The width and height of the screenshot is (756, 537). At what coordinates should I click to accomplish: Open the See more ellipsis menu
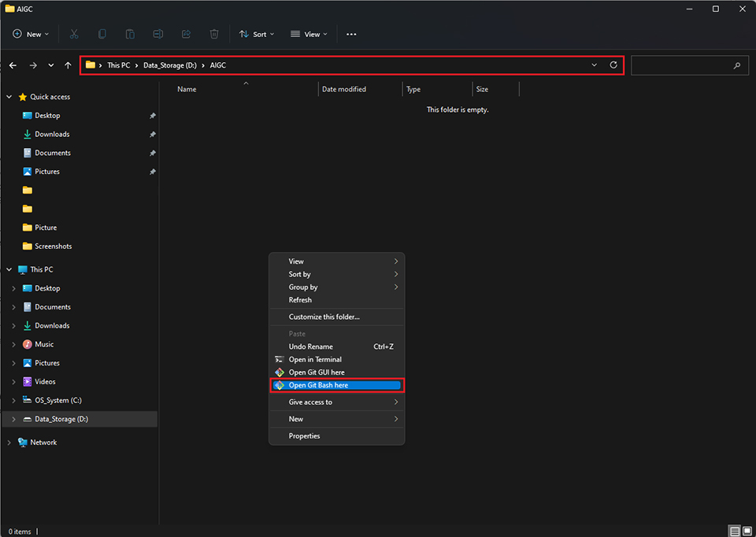tap(351, 35)
